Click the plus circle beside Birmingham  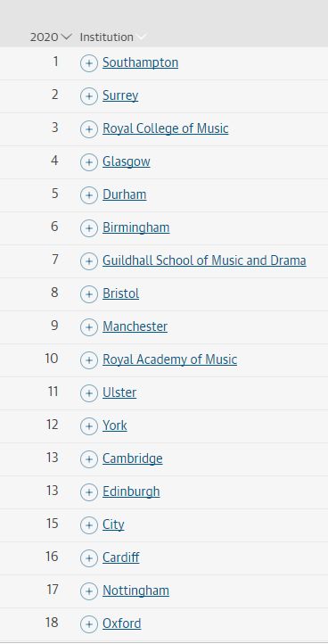click(x=88, y=228)
